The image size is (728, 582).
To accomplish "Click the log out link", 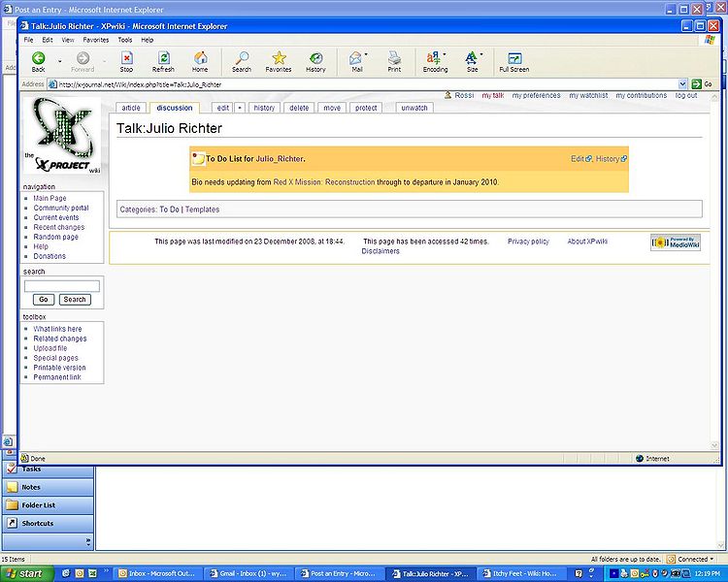I will pyautogui.click(x=686, y=95).
